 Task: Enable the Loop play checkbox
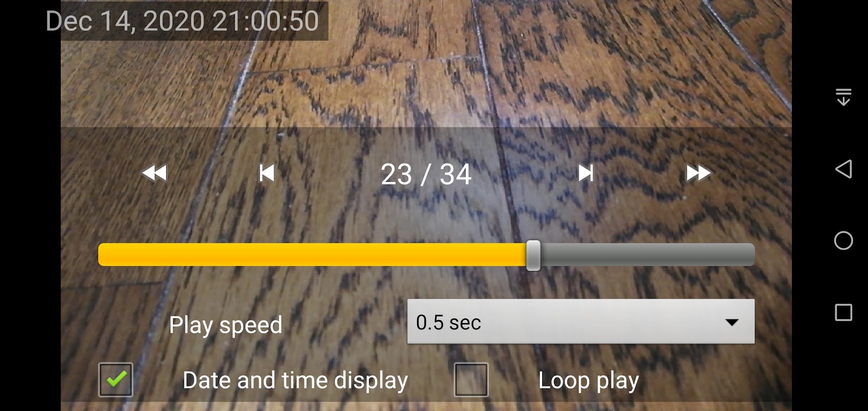click(x=471, y=380)
